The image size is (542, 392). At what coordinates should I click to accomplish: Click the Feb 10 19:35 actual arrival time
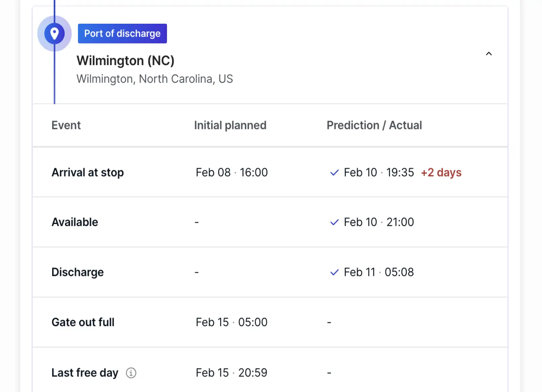click(x=379, y=173)
